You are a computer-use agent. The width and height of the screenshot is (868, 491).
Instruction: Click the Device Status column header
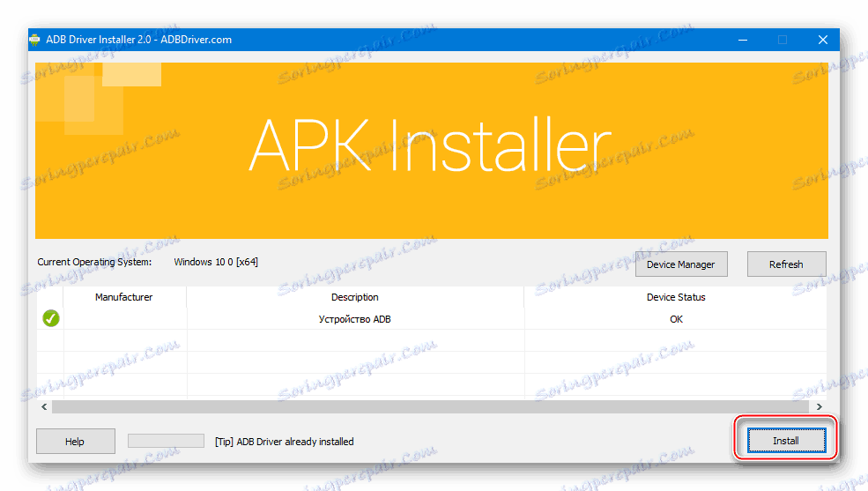[676, 297]
